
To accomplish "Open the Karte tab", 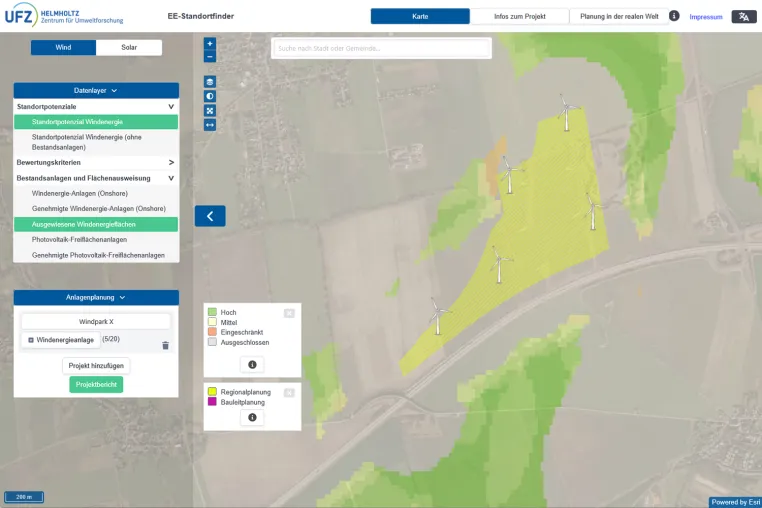I will tap(420, 16).
